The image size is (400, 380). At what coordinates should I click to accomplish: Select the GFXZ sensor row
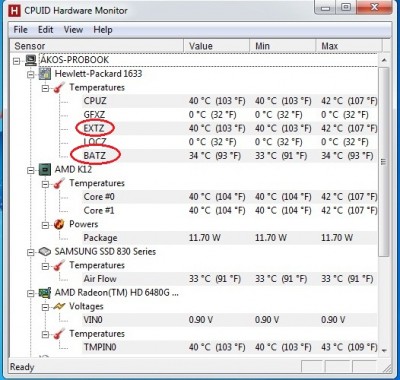point(230,115)
